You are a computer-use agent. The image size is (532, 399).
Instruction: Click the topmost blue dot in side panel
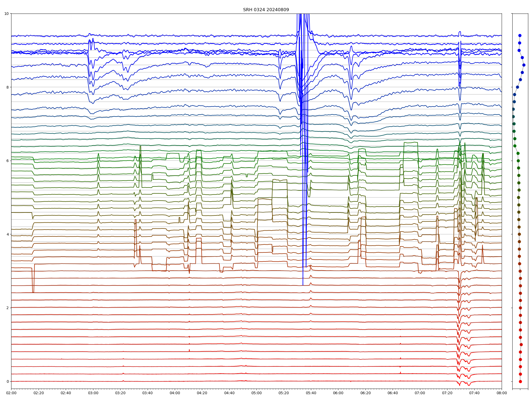520,35
